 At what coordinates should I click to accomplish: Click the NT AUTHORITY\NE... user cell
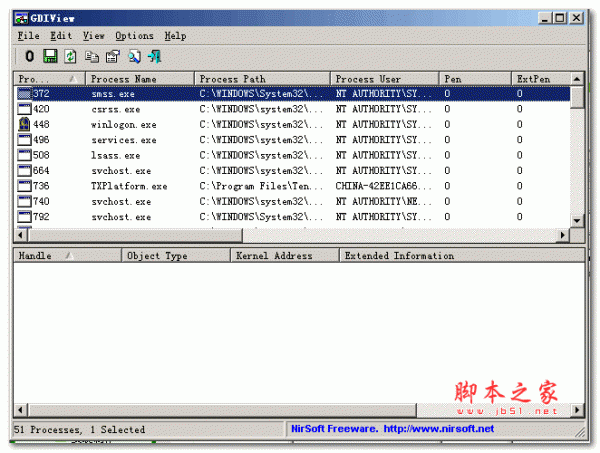(383, 201)
